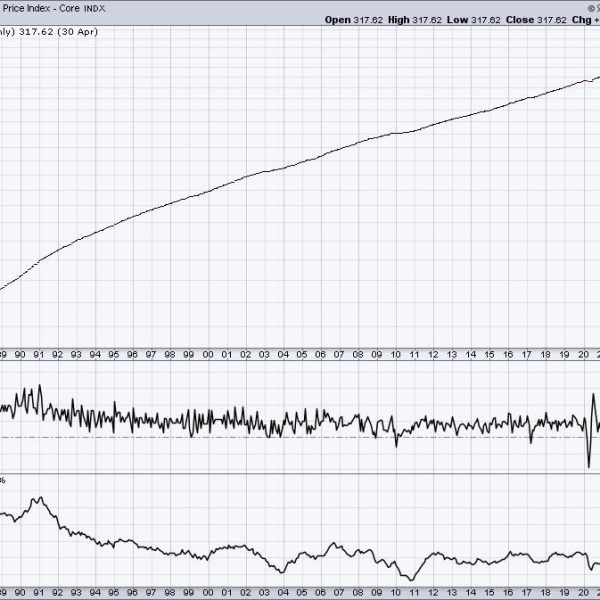This screenshot has height=600, width=600.
Task: Click year '14' on the upper year axis
Action: [x=470, y=355]
